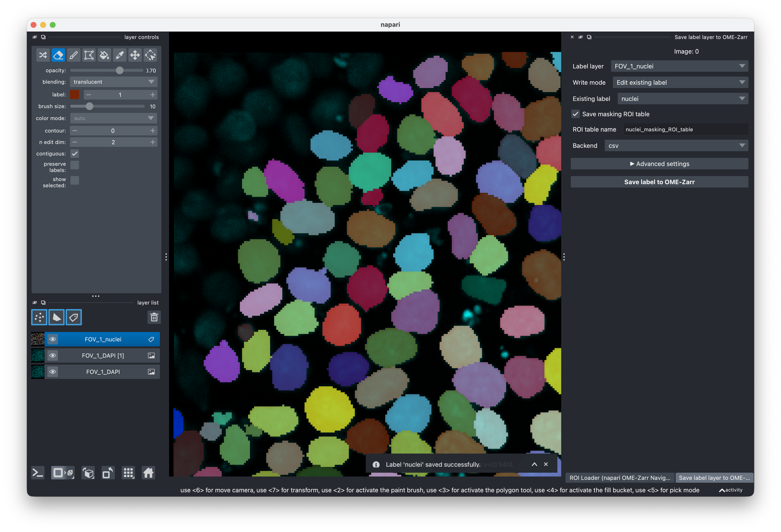Choose the polygon drawing tool

89,55
